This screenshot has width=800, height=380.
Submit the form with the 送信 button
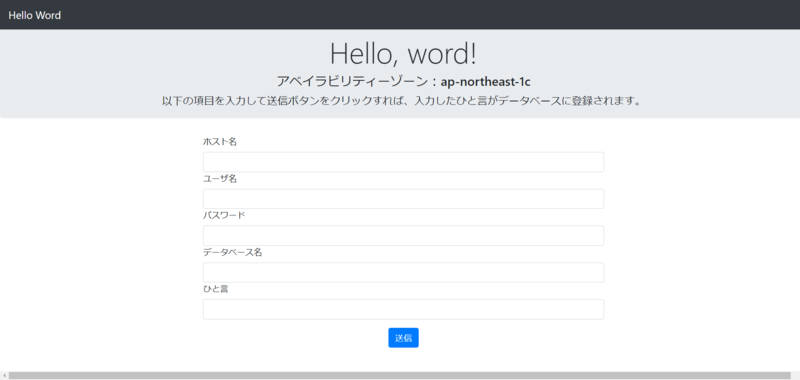[x=404, y=338]
